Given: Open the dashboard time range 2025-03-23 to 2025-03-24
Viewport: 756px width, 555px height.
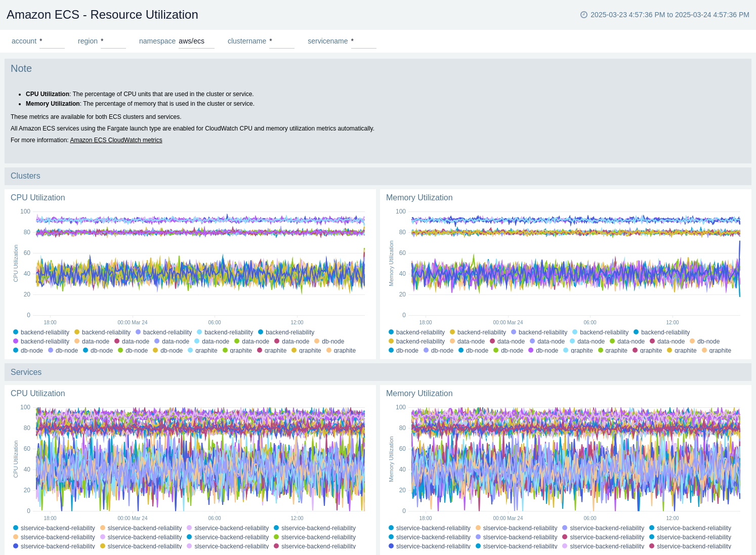Looking at the screenshot, I should (x=669, y=15).
